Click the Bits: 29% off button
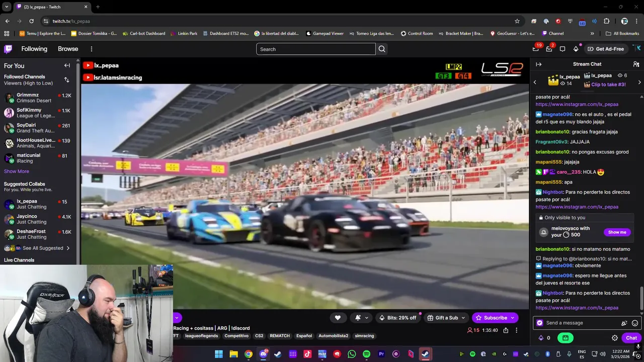The height and width of the screenshot is (362, 644). click(398, 318)
